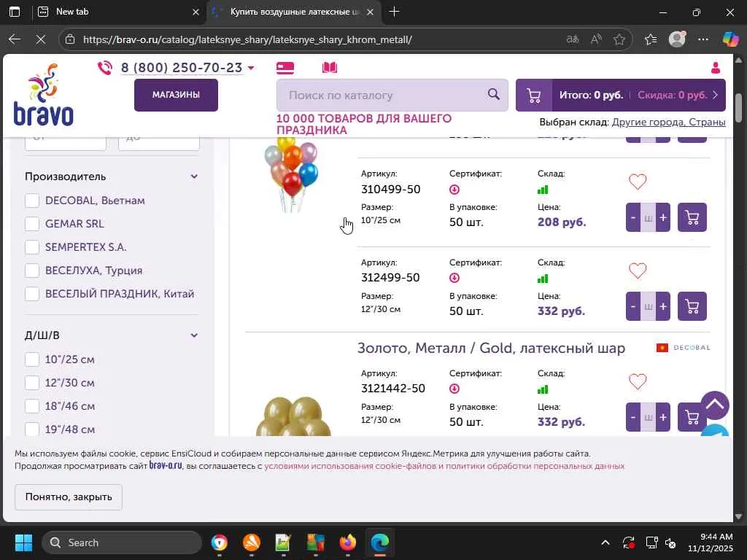Screen dimensions: 747x560
Task: Stop page loading in browser toolbar
Action: pos(41,39)
